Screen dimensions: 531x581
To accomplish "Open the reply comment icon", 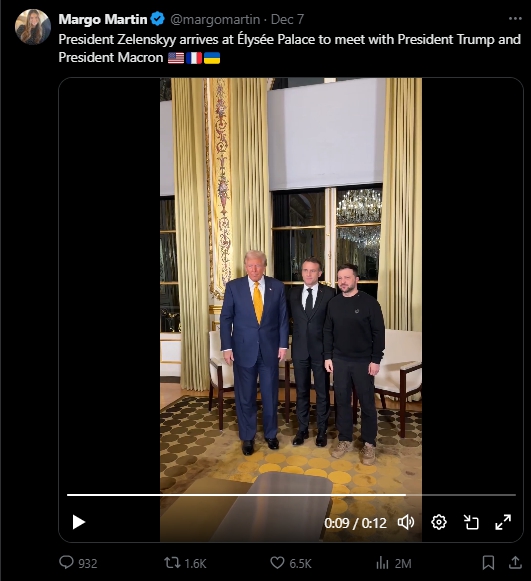I will 67,563.
